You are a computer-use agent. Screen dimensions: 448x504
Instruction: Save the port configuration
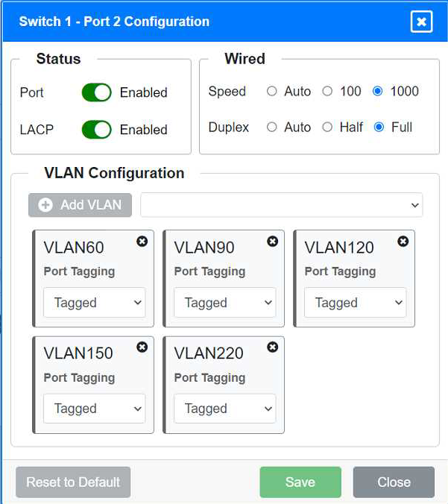(x=300, y=482)
